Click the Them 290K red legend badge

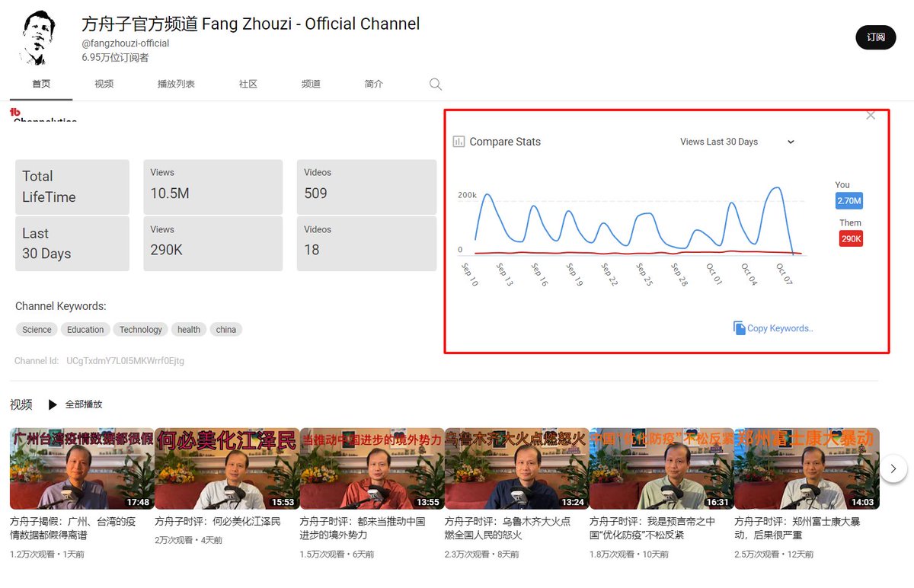851,238
